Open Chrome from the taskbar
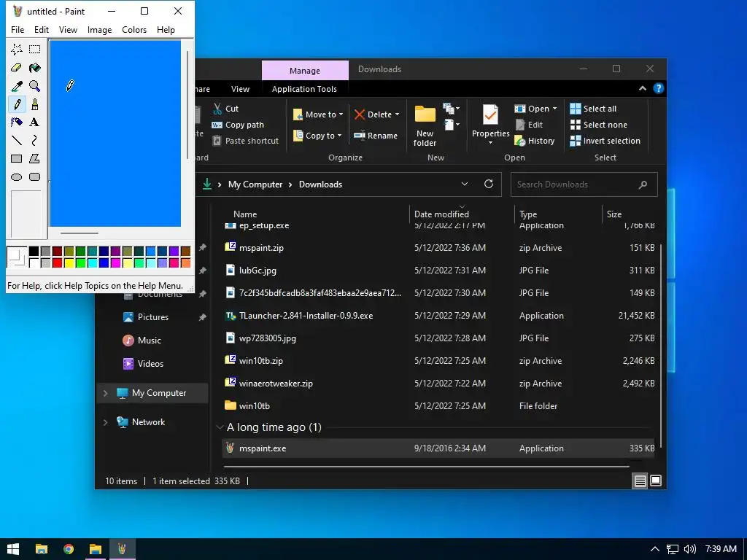The image size is (747, 560). (x=69, y=549)
